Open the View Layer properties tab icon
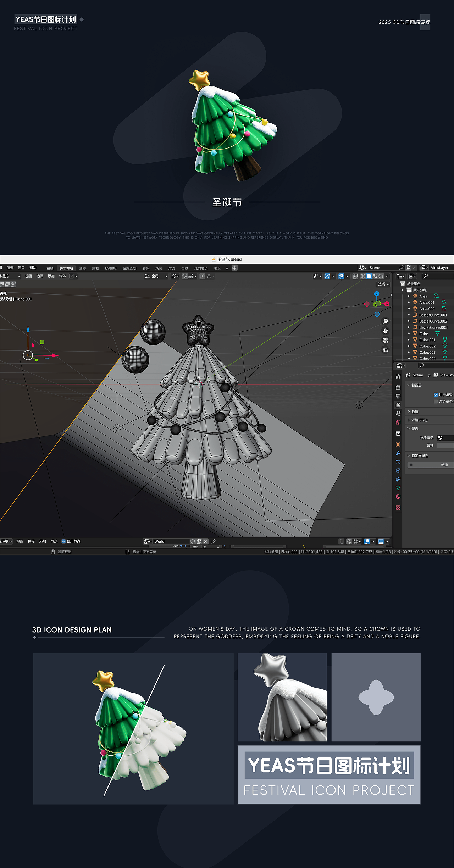 coord(398,405)
